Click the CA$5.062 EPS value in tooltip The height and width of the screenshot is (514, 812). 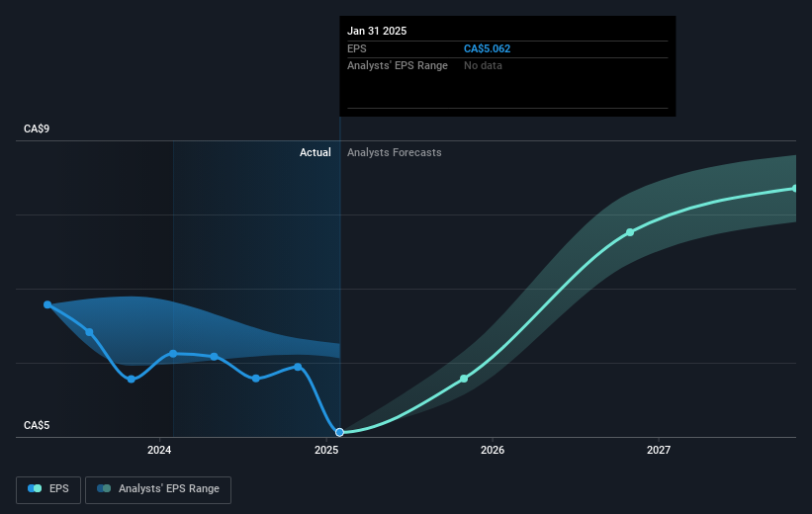(x=487, y=48)
